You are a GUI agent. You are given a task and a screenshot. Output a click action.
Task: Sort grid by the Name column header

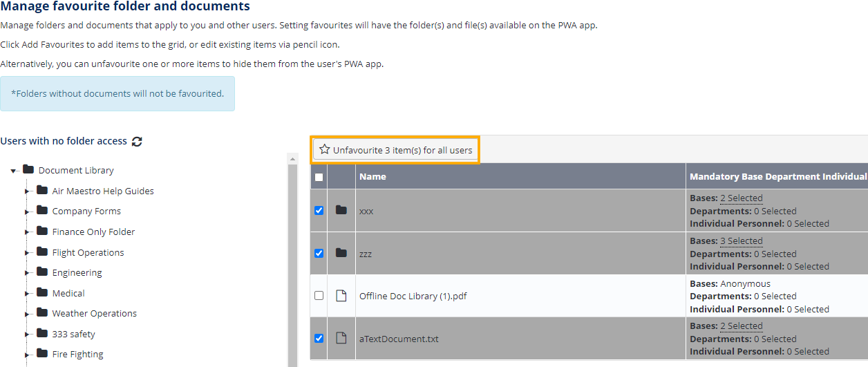372,177
